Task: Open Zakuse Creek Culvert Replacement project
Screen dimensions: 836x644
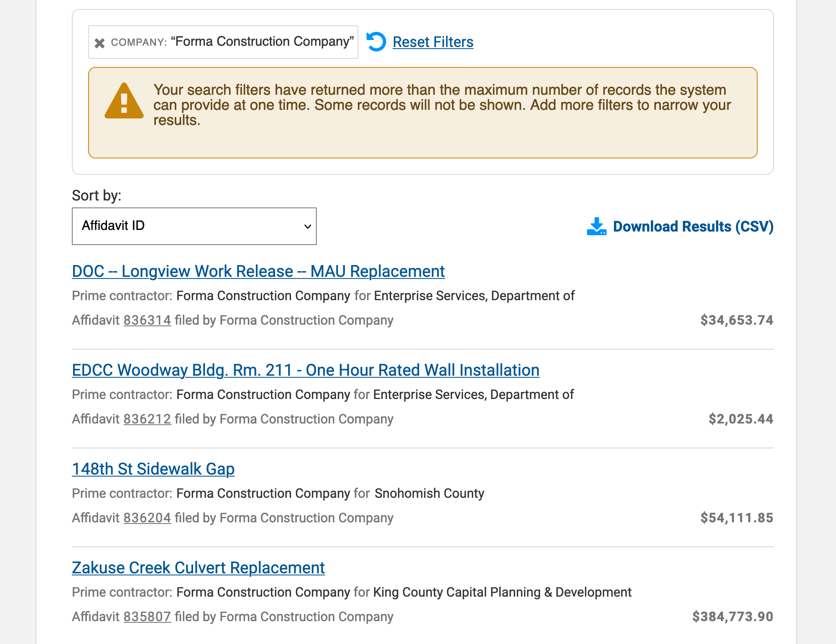Action: click(198, 568)
